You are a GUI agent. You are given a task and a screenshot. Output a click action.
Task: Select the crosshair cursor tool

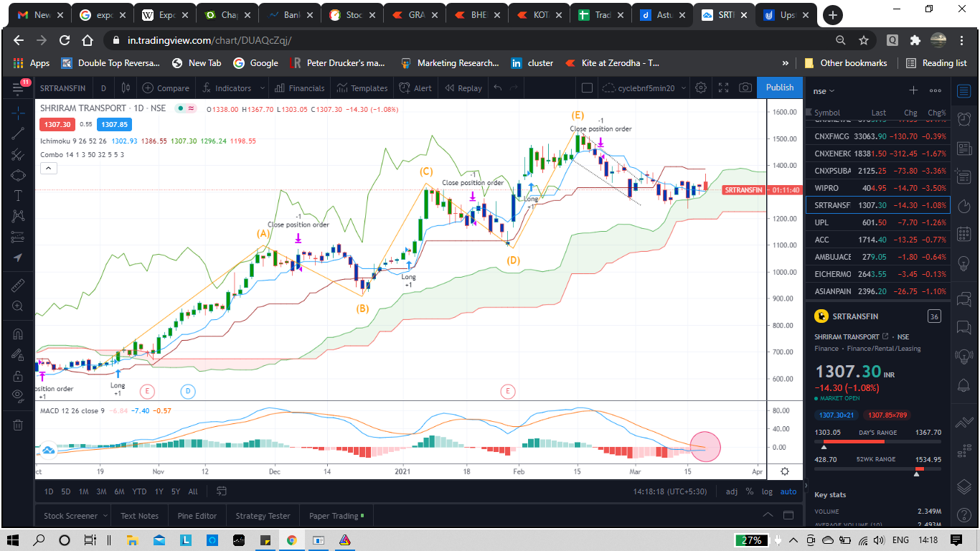coord(18,112)
